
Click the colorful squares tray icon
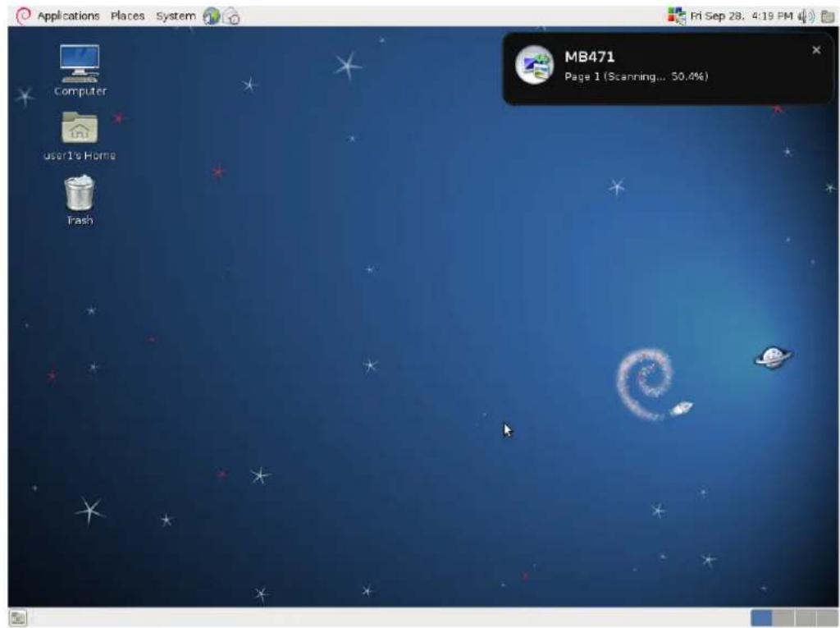(x=676, y=16)
